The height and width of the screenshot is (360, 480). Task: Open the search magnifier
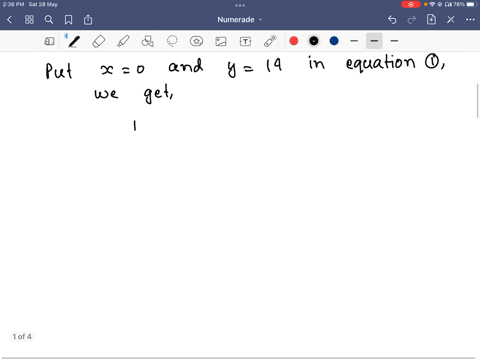tap(49, 20)
